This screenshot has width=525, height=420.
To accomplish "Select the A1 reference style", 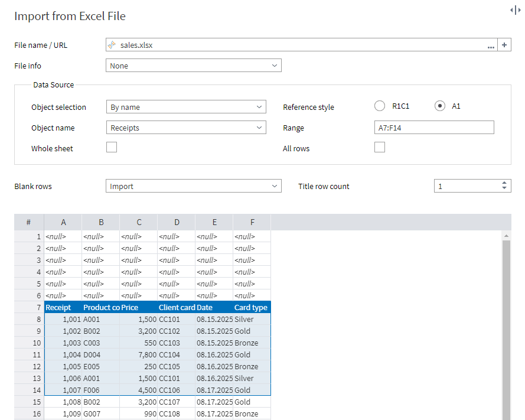I will pos(439,106).
